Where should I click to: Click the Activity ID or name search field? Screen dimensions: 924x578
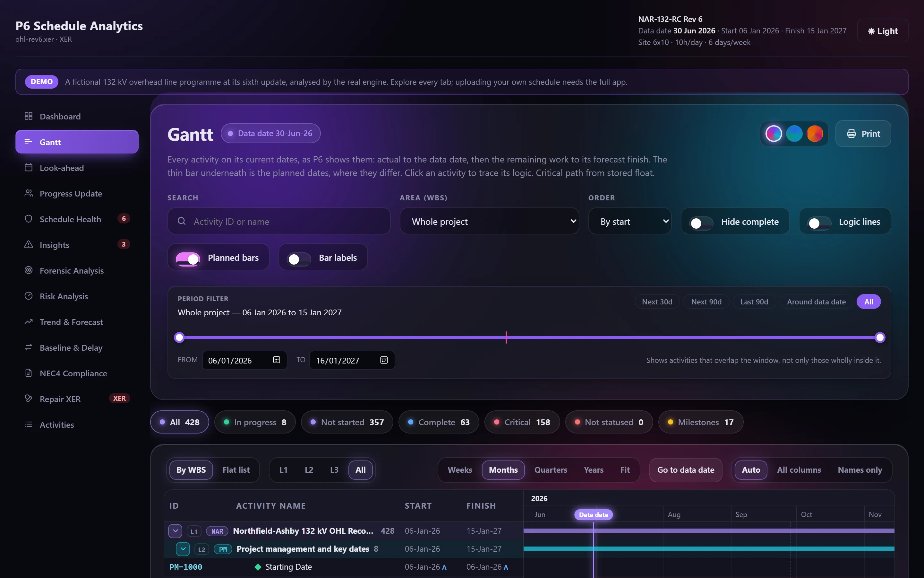click(279, 221)
